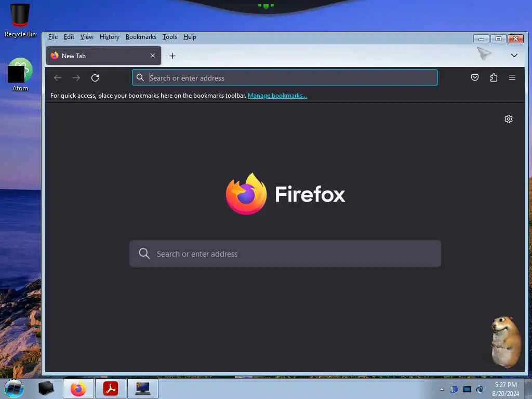This screenshot has width=532, height=399.
Task: Focus the center page search field
Action: 285,254
